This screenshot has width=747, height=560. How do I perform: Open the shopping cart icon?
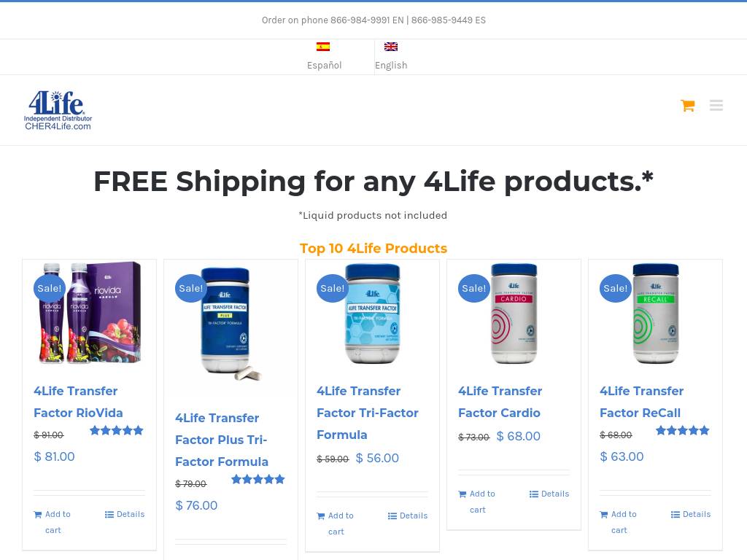tap(687, 106)
